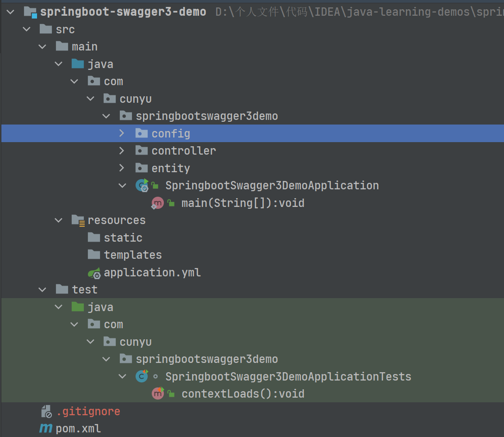The height and width of the screenshot is (437, 504).
Task: Click the contextLoads test method icon
Action: click(x=158, y=393)
